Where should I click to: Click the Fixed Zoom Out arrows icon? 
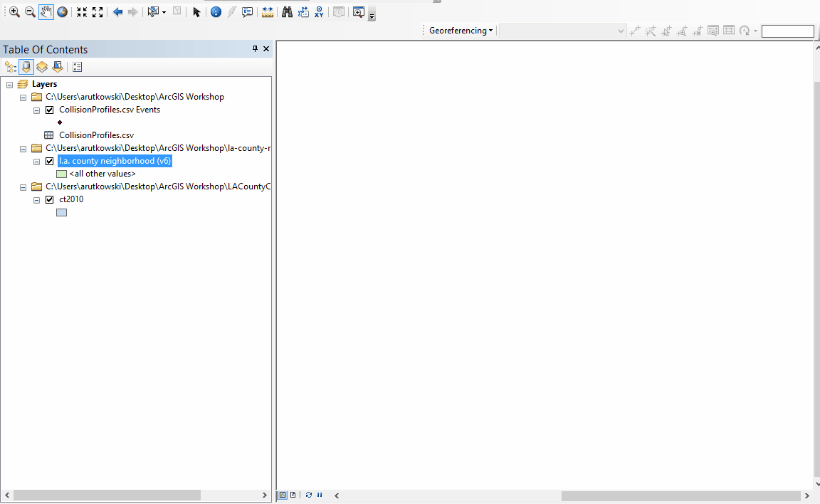[98, 12]
